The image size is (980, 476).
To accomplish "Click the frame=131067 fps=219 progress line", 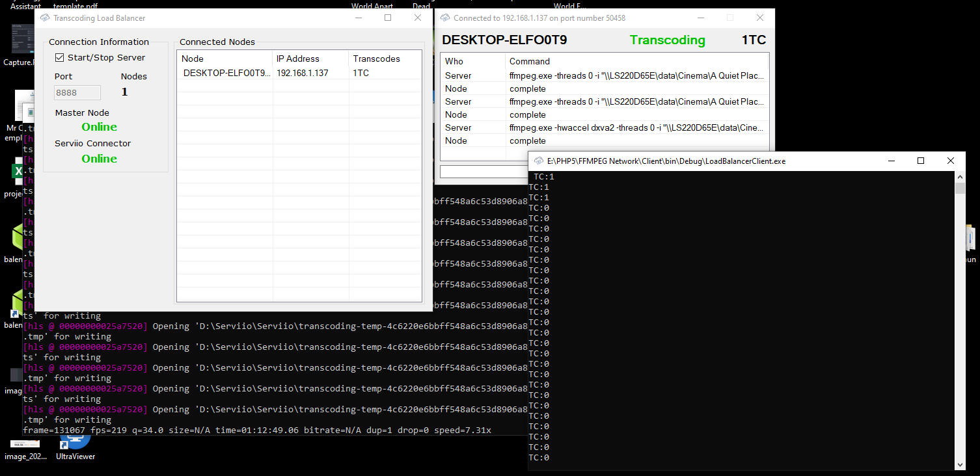I will [x=257, y=430].
